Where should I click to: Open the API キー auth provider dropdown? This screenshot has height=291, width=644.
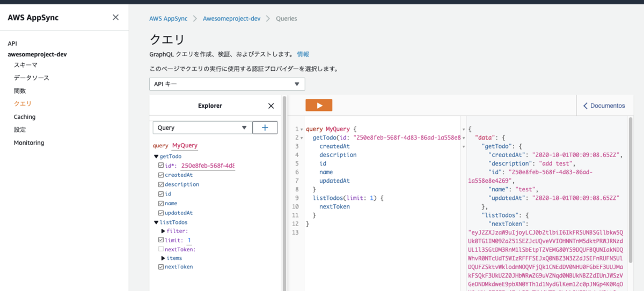click(x=227, y=84)
